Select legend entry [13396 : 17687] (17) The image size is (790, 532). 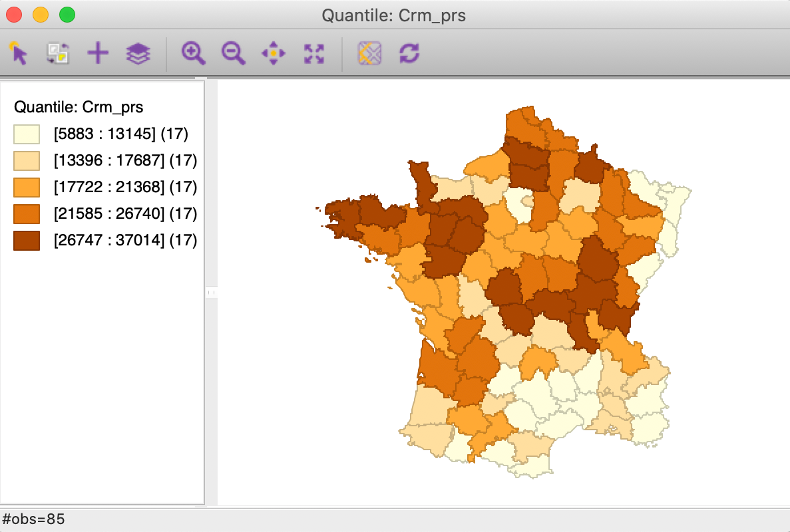[x=125, y=160]
